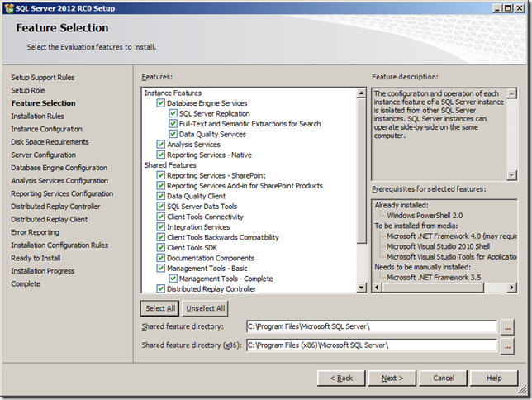Image resolution: width=532 pixels, height=400 pixels.
Task: Toggle the Database Engine Services checkbox
Action: pyautogui.click(x=161, y=102)
